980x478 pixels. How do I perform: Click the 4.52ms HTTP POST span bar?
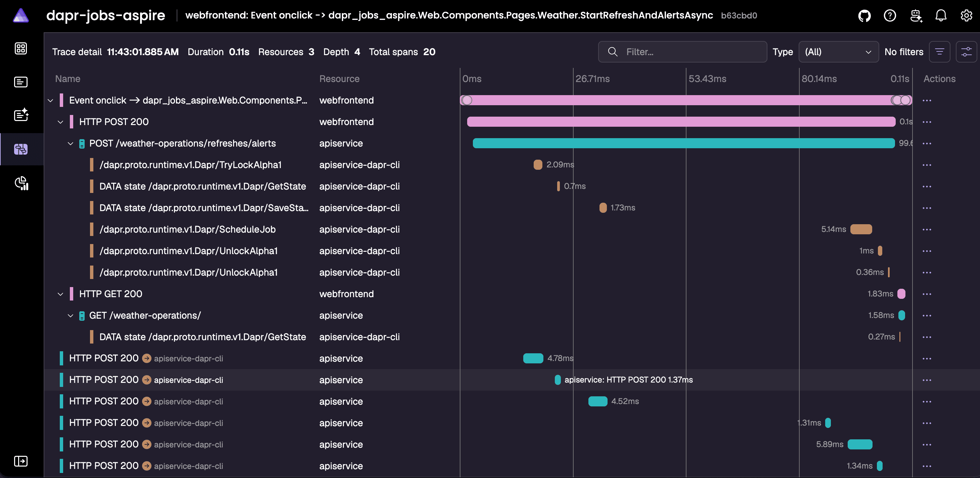pos(598,401)
